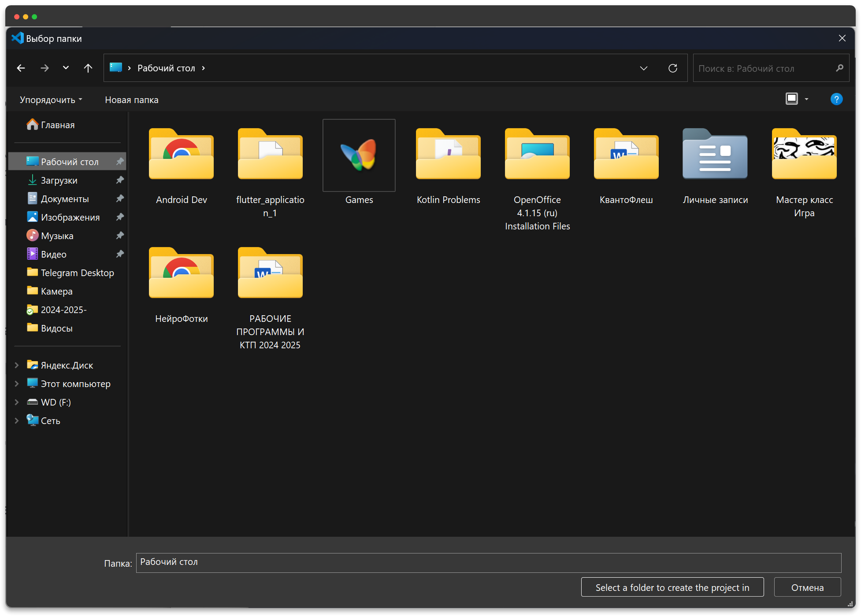Refresh the folder view
Screen dimensions: 861x616
pos(672,68)
